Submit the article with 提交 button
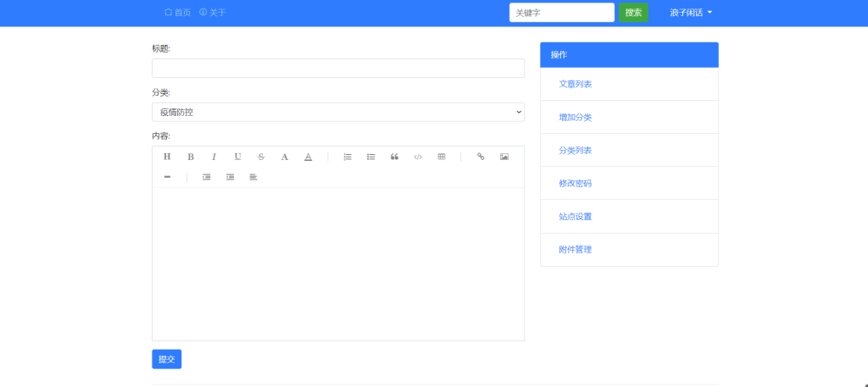The height and width of the screenshot is (387, 868). coord(167,359)
